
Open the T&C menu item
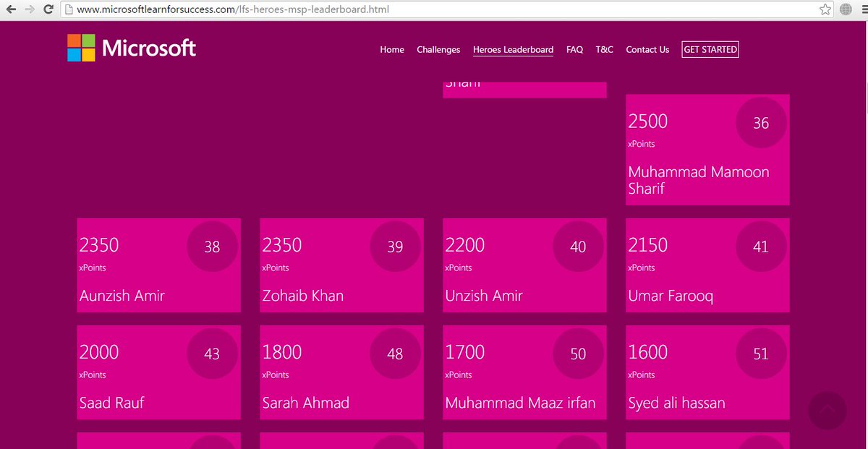click(605, 50)
